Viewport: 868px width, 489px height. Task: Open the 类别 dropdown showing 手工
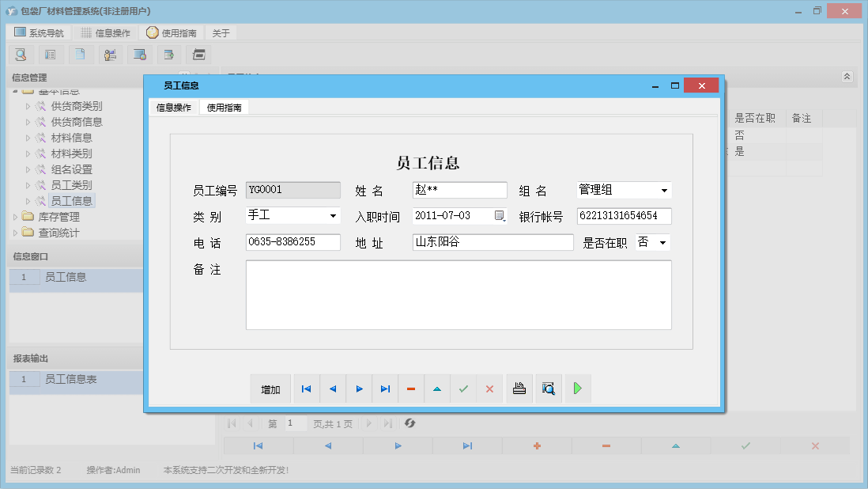coord(335,215)
